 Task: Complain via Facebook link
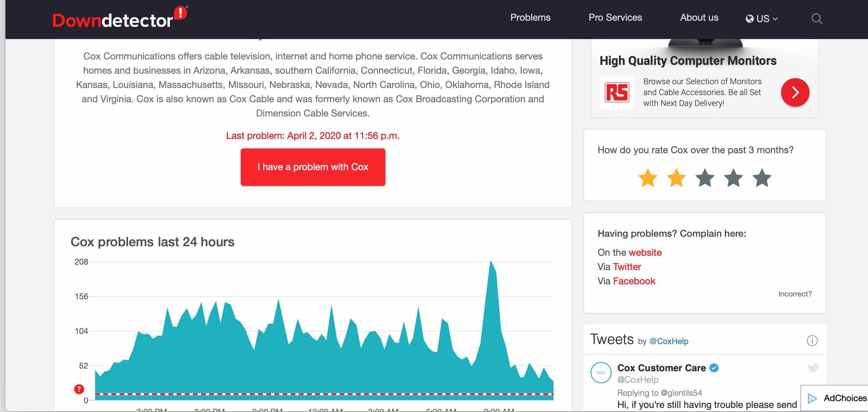(x=634, y=281)
